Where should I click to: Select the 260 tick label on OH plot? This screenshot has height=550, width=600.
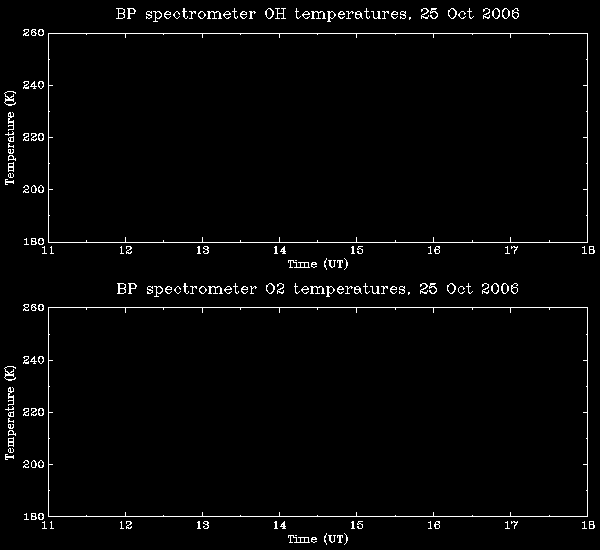pos(34,33)
